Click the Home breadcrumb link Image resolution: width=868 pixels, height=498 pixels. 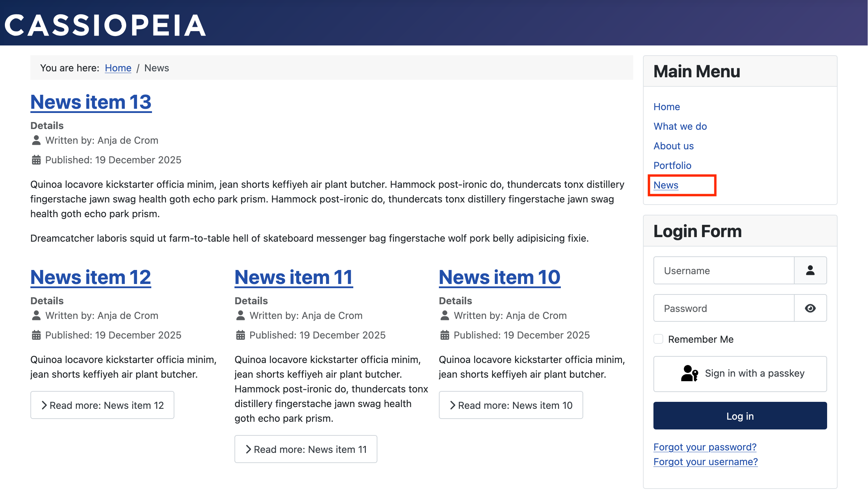(118, 68)
